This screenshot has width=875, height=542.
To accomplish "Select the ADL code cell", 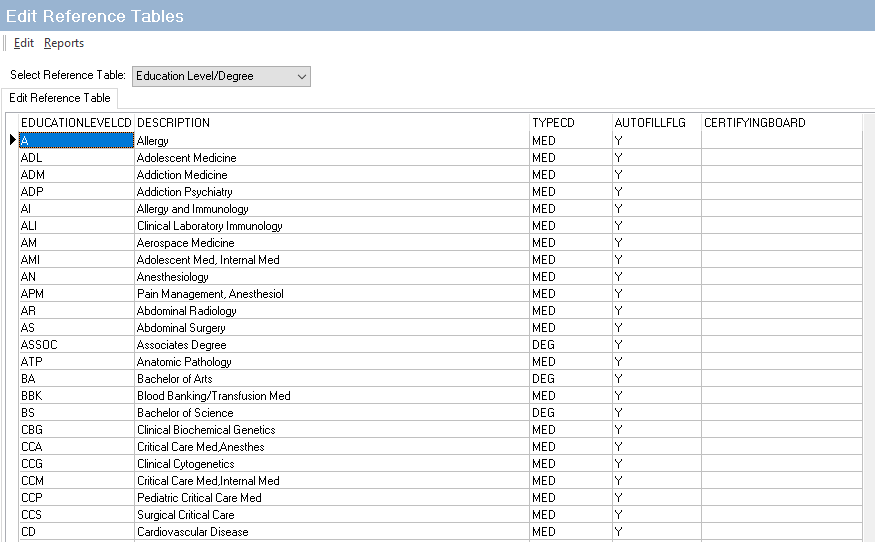I will point(76,157).
